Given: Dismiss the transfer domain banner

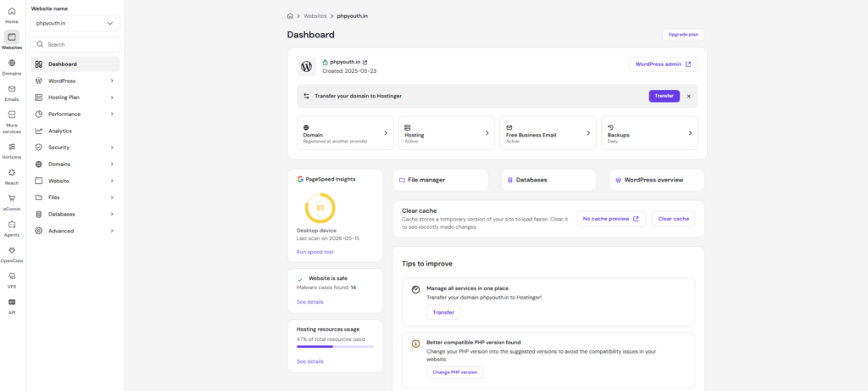Looking at the screenshot, I should tap(688, 96).
